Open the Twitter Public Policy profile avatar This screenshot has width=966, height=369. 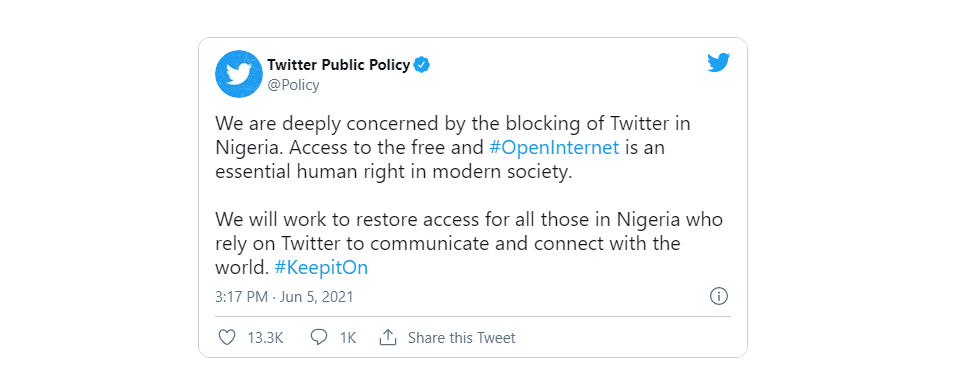pyautogui.click(x=239, y=74)
